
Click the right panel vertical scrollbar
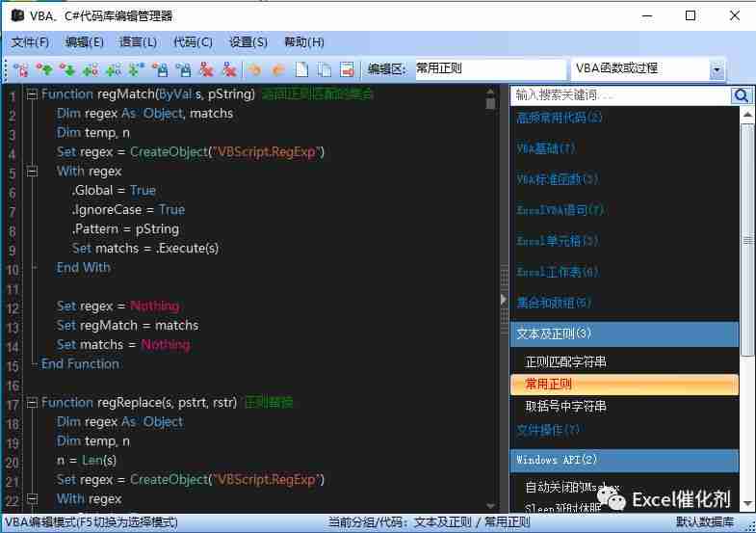[746, 241]
